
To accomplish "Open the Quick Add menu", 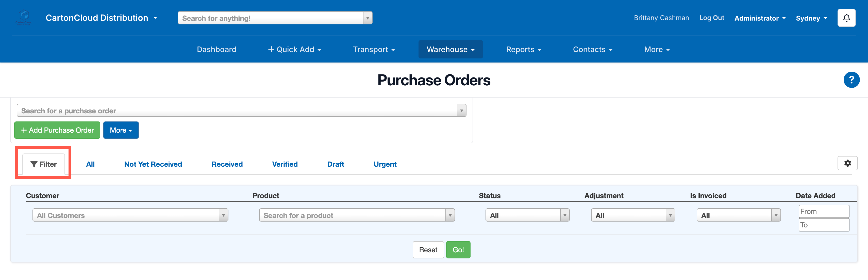I will (x=294, y=50).
